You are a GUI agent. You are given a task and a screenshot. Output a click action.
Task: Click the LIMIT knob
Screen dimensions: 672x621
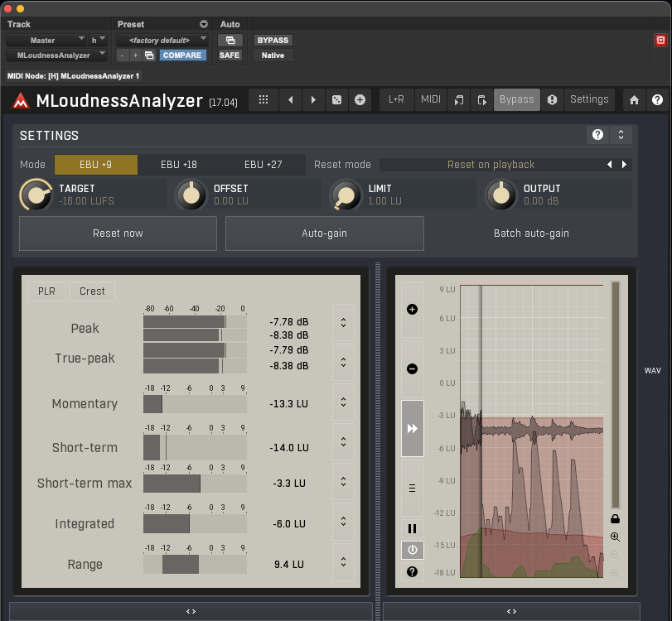tap(346, 195)
